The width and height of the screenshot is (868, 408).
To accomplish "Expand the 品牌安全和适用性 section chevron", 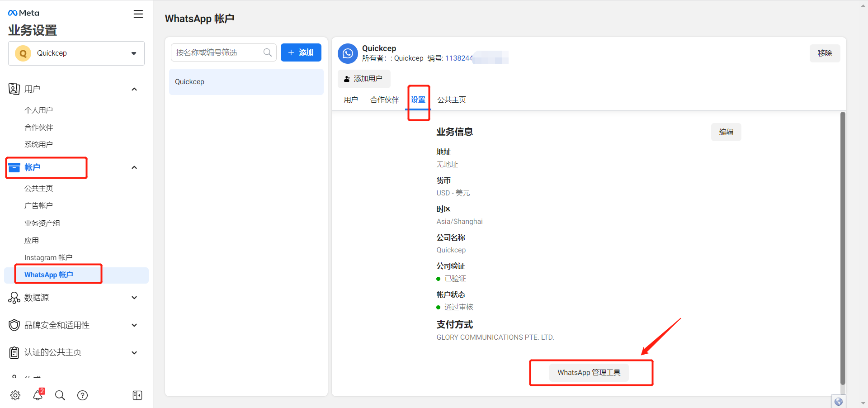I will (134, 325).
